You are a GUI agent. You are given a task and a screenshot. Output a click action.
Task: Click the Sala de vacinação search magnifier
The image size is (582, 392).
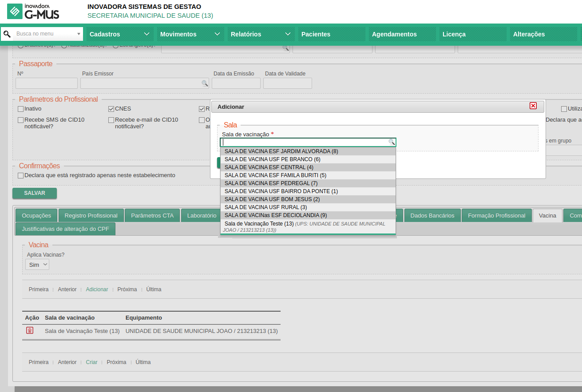pyautogui.click(x=392, y=142)
